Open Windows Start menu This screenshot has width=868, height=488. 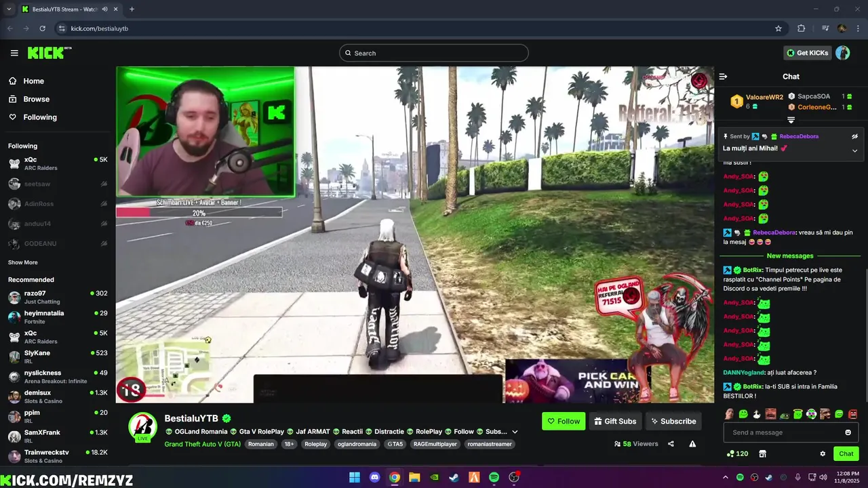[x=355, y=477]
